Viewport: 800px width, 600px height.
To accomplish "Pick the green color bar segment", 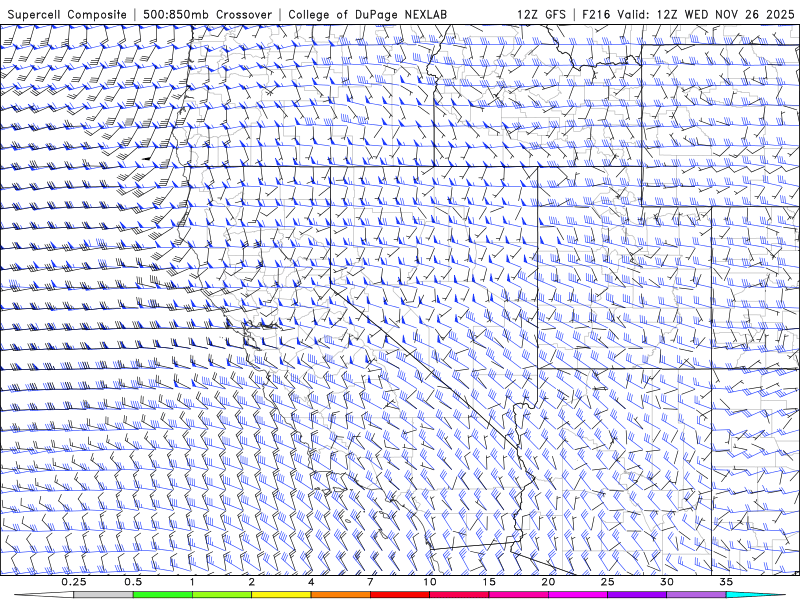I will [163, 595].
